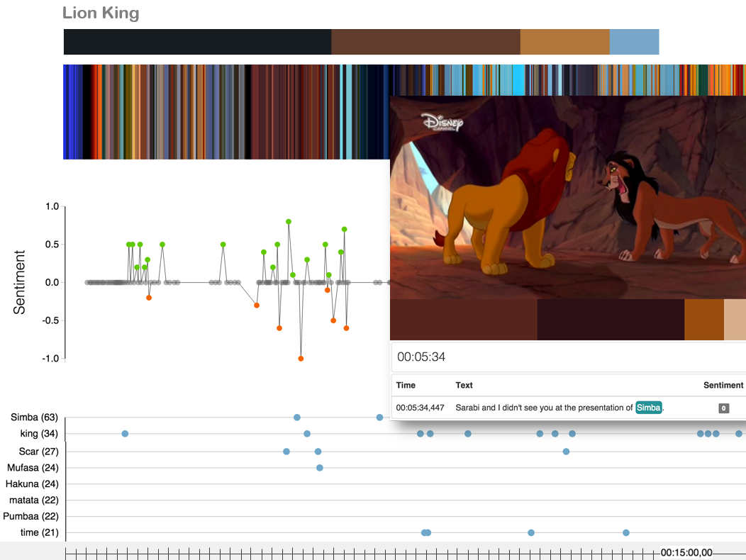Select the time (21) keyword label

[x=40, y=532]
